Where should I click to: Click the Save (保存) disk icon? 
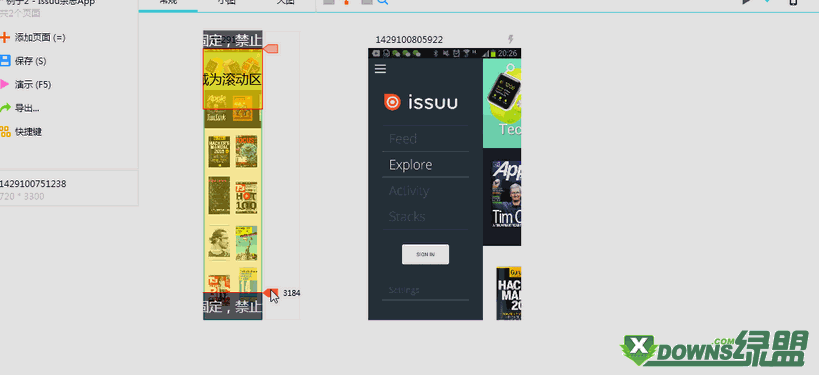(5, 61)
